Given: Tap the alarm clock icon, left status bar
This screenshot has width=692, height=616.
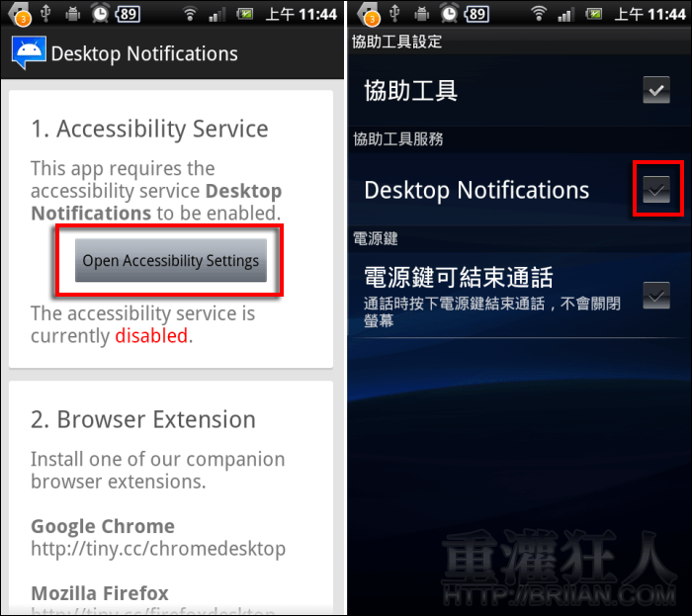Looking at the screenshot, I should point(100,14).
